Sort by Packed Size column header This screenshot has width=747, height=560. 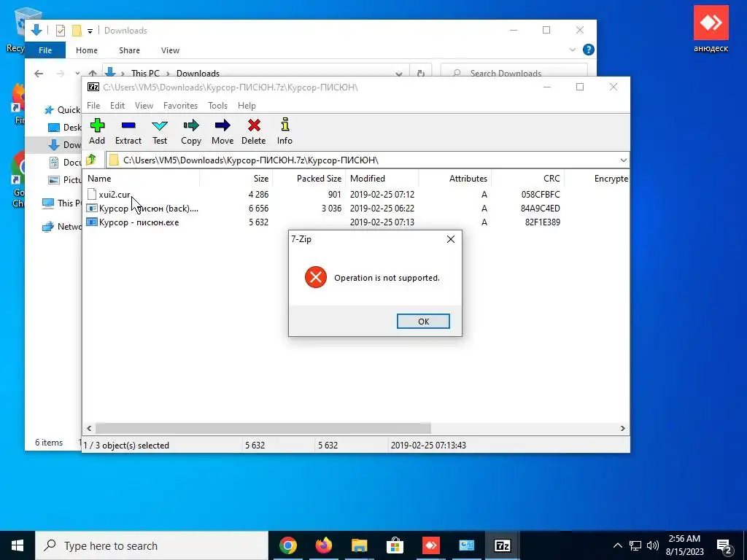309,179
